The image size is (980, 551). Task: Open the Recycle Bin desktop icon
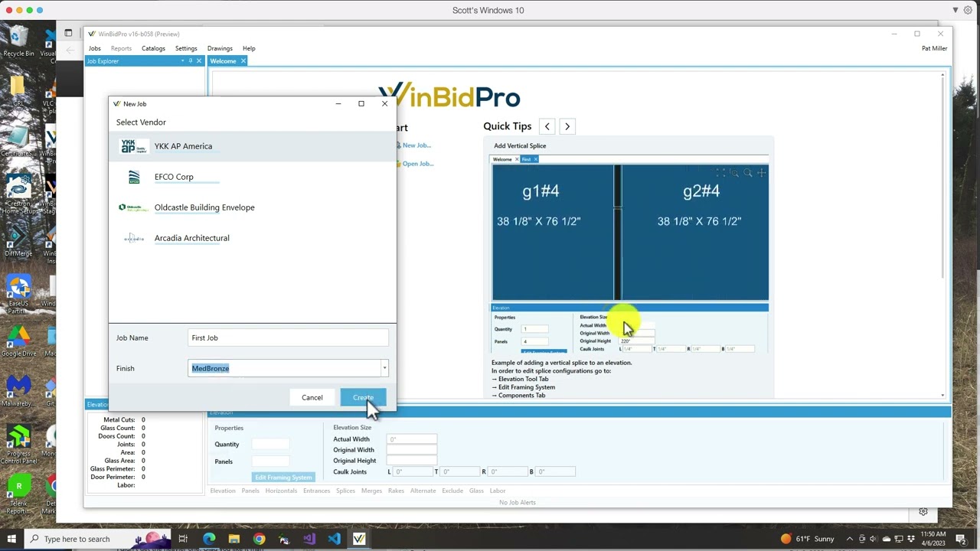[18, 41]
